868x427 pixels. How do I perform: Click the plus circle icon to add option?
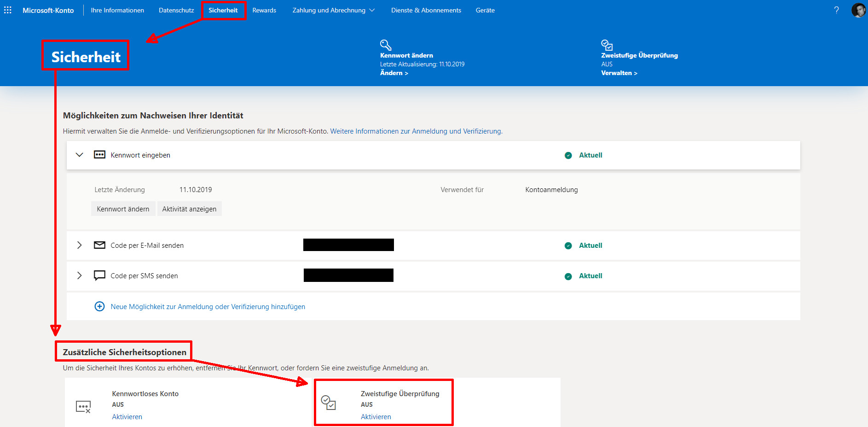(99, 306)
